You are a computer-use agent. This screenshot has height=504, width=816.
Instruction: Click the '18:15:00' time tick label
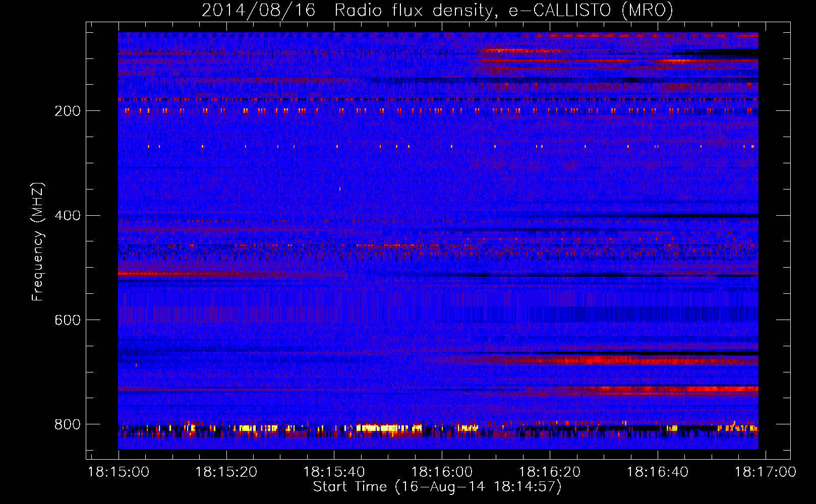(x=119, y=472)
